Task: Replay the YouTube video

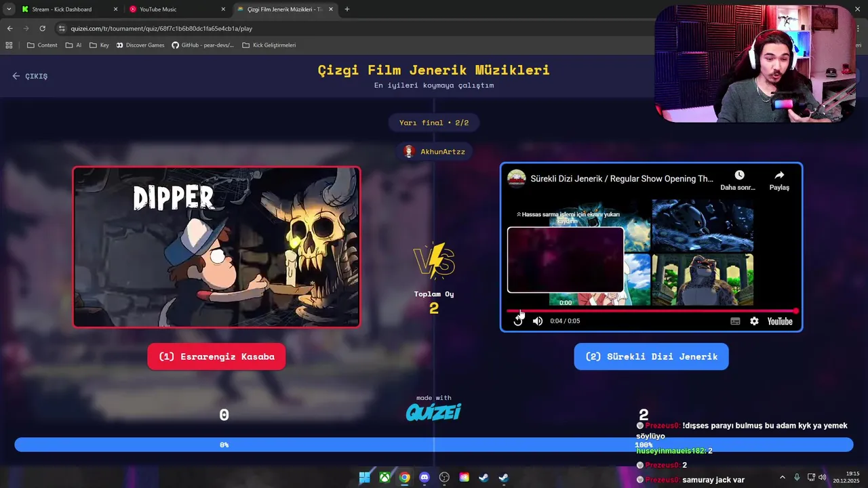Action: 518,321
